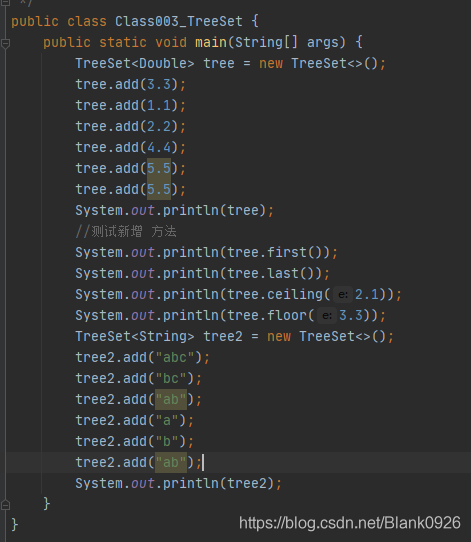
Task: Place cursor on tree.add(3.3) line
Action: pyautogui.click(x=131, y=85)
